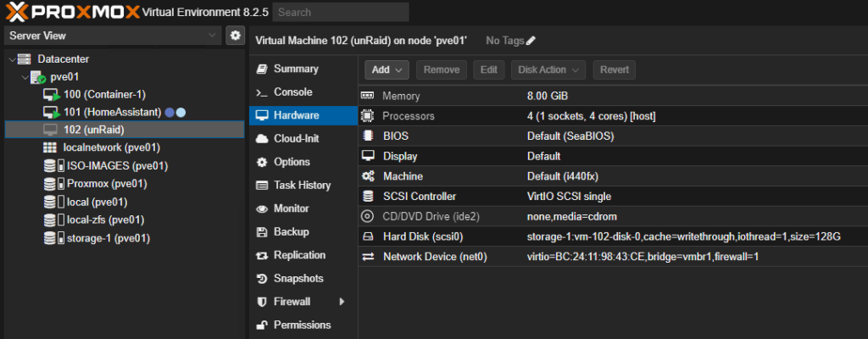Click the Memory RAM icon
868x339 pixels.
point(368,96)
